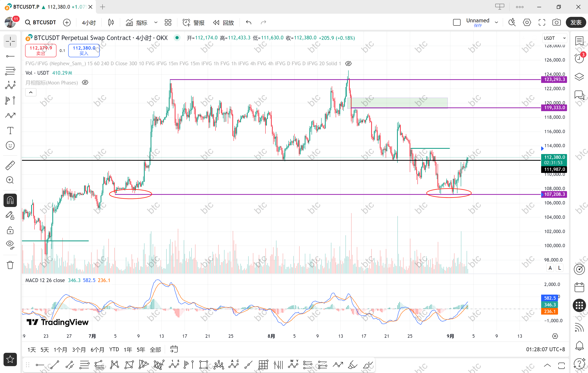Collapse the indicator legend
Image resolution: width=588 pixels, height=373 pixels.
tap(31, 92)
